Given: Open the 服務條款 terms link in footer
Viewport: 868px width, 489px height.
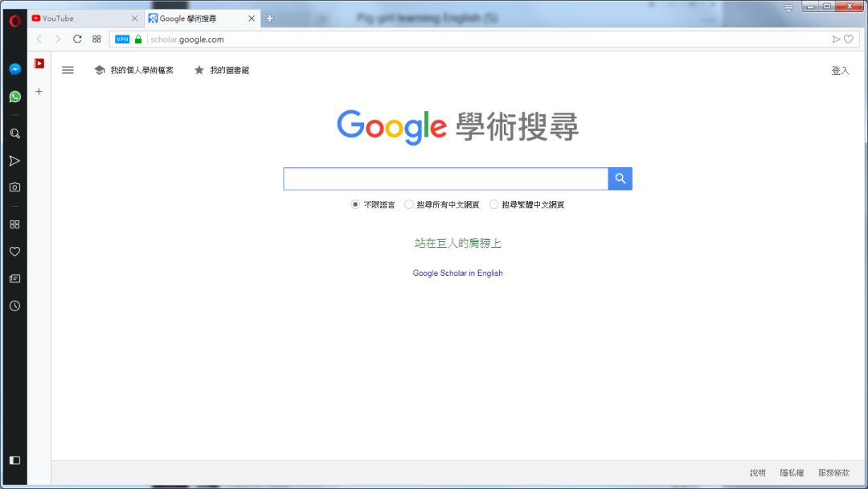Looking at the screenshot, I should pyautogui.click(x=833, y=472).
